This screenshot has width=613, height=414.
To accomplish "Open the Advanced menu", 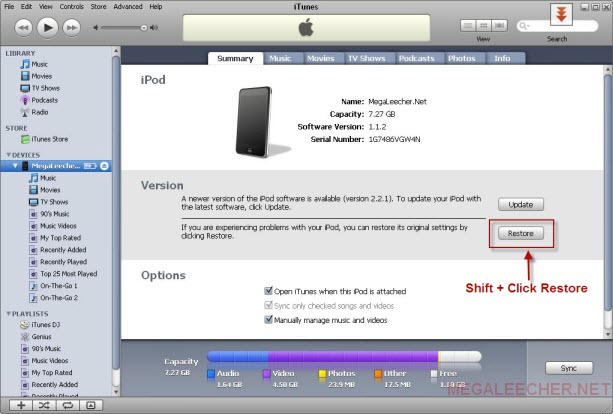I will [x=128, y=7].
